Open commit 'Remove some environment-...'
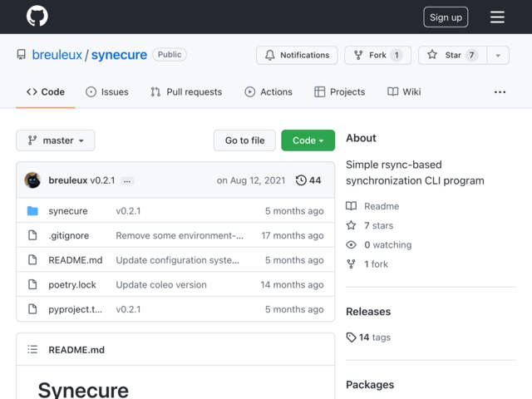 (x=180, y=235)
